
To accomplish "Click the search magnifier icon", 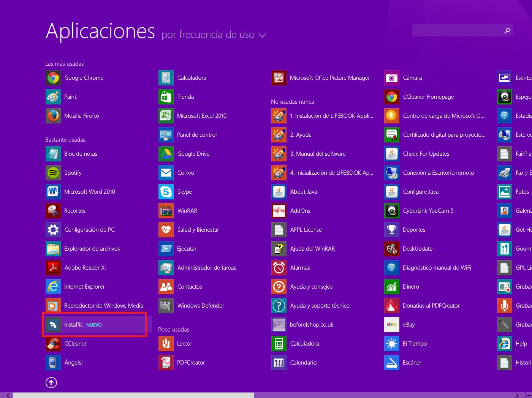I will click(x=507, y=31).
